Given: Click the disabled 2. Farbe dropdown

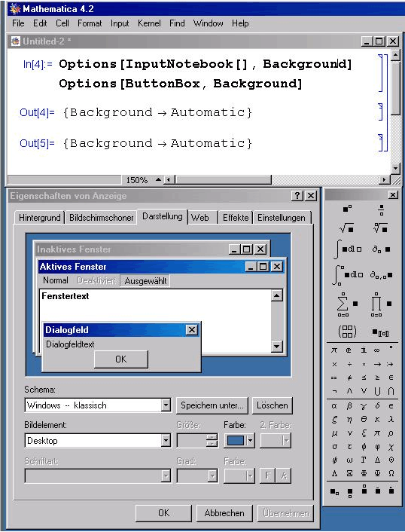Looking at the screenshot, I should point(276,440).
